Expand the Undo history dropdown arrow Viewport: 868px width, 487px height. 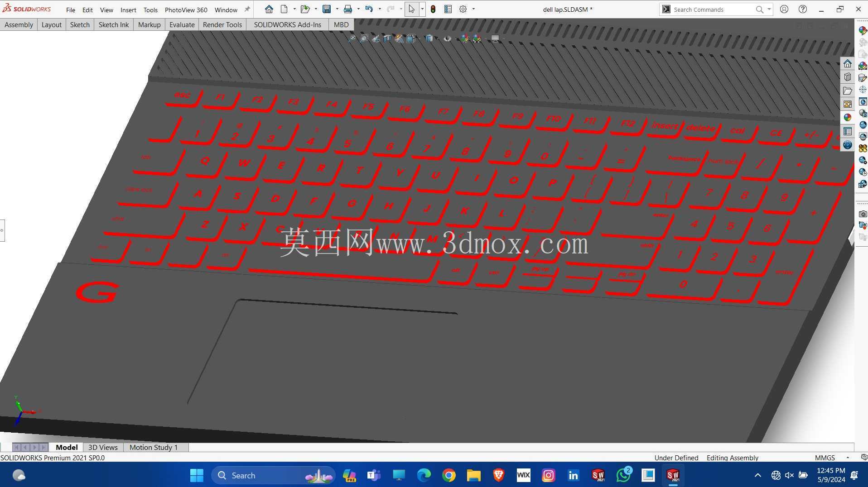click(x=380, y=9)
